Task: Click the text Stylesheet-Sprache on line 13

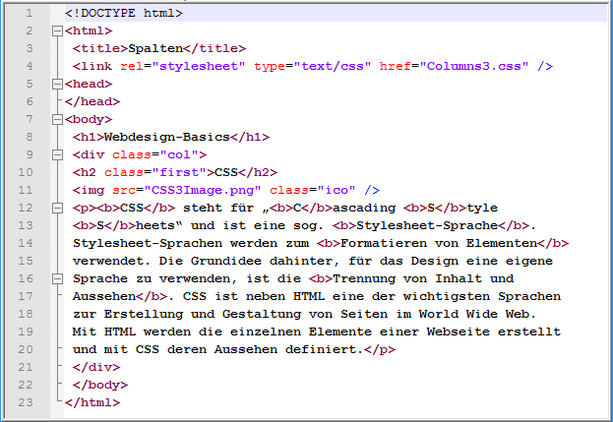Action: tap(427, 226)
